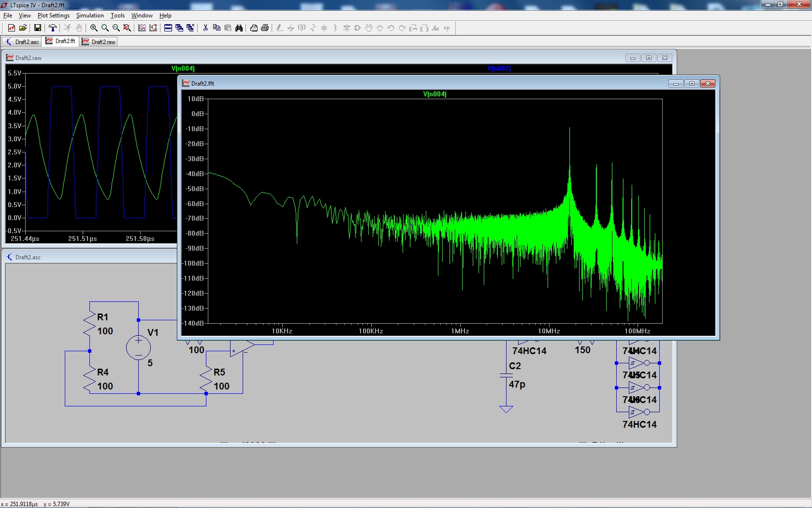The width and height of the screenshot is (812, 508).
Task: Maximize the Draft2.fft plot window
Action: tap(692, 84)
